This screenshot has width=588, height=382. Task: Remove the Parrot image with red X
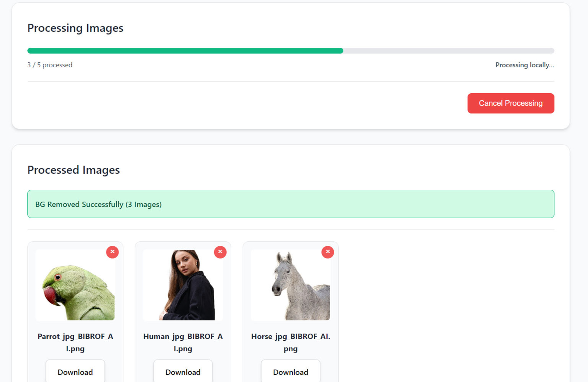click(112, 252)
